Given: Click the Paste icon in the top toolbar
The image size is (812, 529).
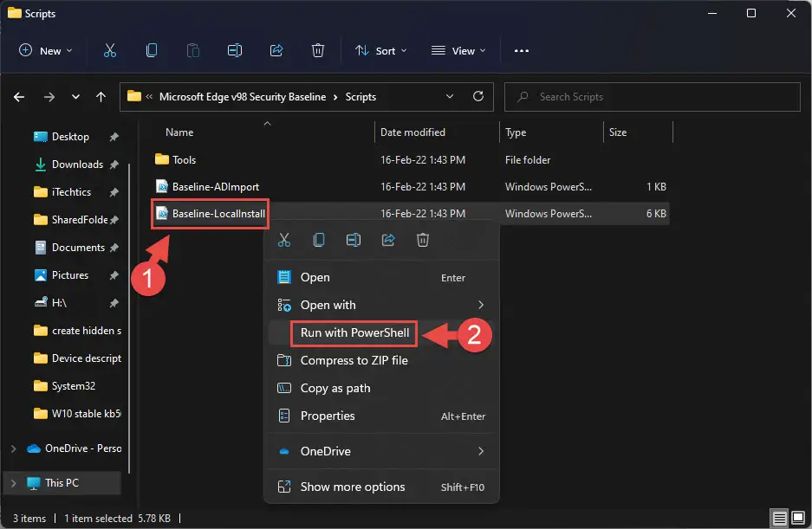Looking at the screenshot, I should (193, 50).
